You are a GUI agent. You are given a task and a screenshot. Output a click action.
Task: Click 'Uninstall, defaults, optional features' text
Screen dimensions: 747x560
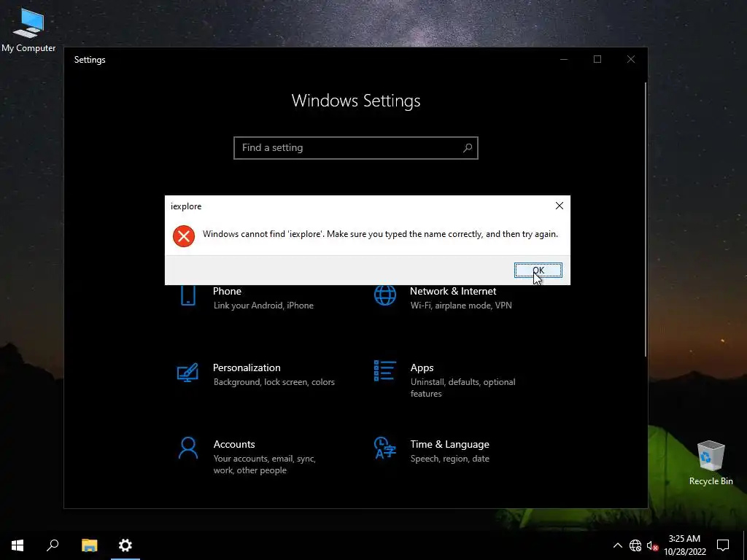(462, 388)
